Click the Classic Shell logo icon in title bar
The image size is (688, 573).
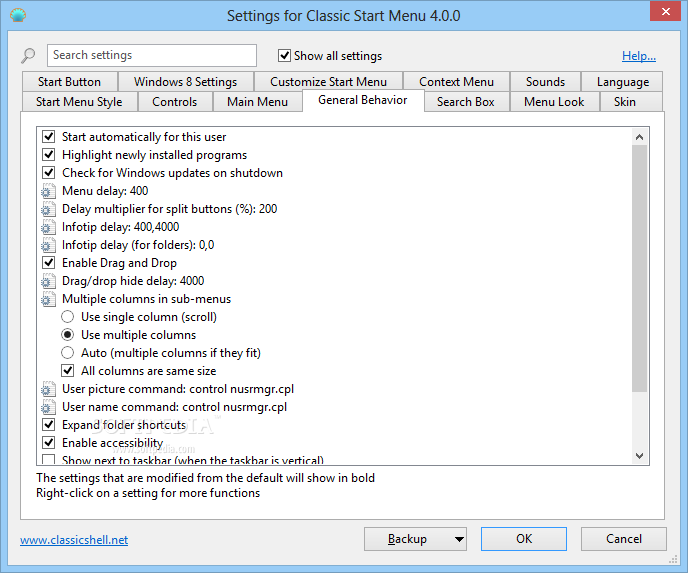pos(18,15)
